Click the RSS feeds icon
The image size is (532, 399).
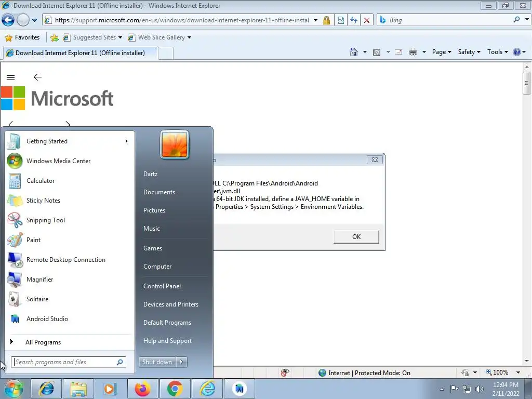click(377, 52)
